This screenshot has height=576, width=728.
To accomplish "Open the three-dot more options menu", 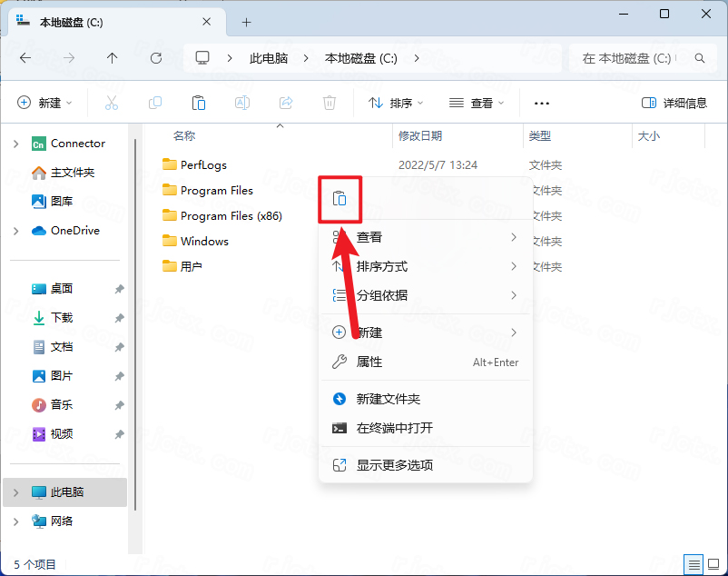I will tap(542, 103).
